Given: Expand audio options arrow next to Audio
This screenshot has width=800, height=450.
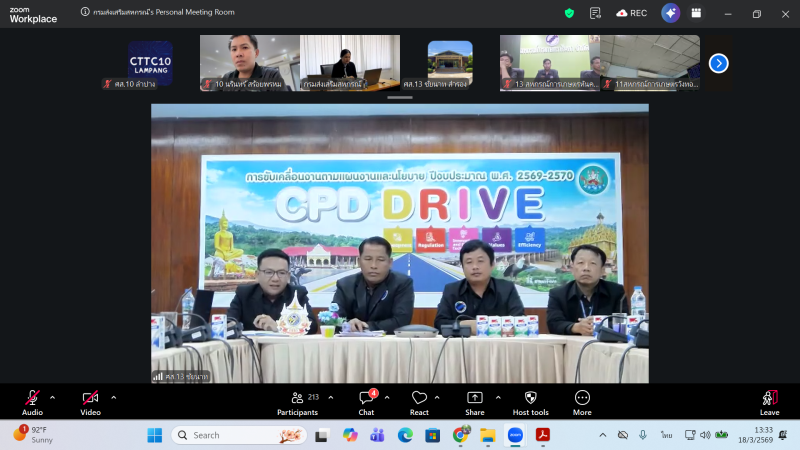Looking at the screenshot, I should (x=52, y=397).
